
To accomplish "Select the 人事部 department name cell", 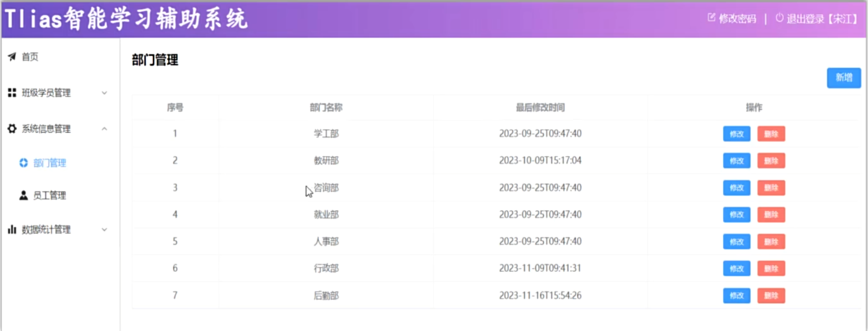I will pos(326,242).
